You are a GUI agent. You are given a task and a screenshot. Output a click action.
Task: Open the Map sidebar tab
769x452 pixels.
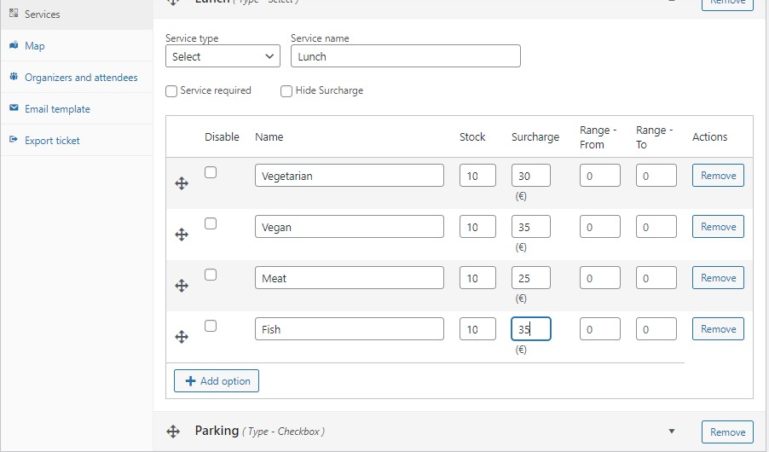[77, 46]
